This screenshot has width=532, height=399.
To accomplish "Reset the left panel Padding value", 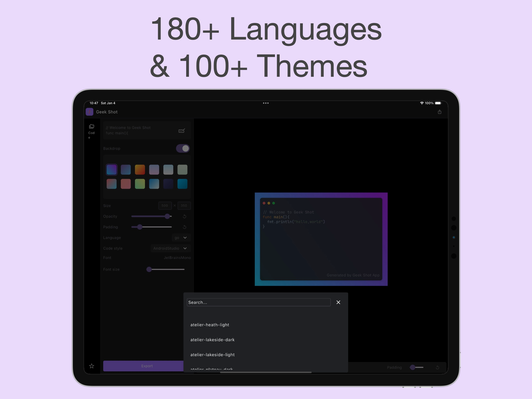I will 184,227.
